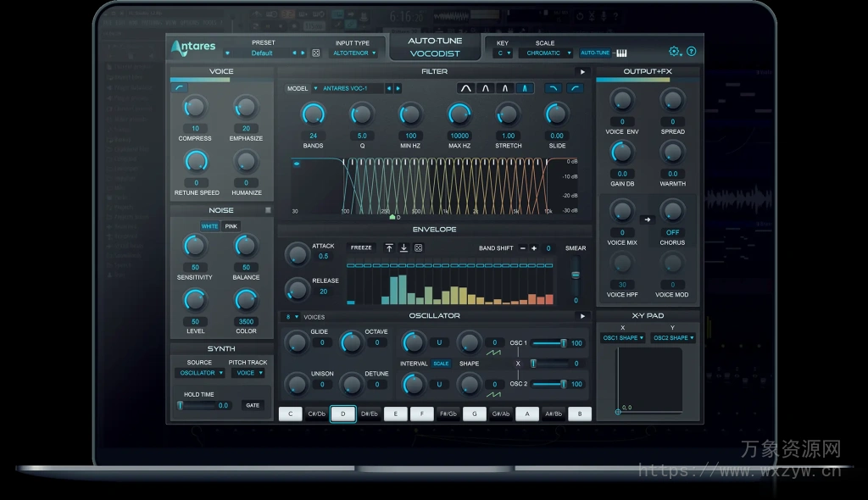Click the dice randomize icon in Envelope section
The height and width of the screenshot is (500, 868).
click(x=418, y=247)
